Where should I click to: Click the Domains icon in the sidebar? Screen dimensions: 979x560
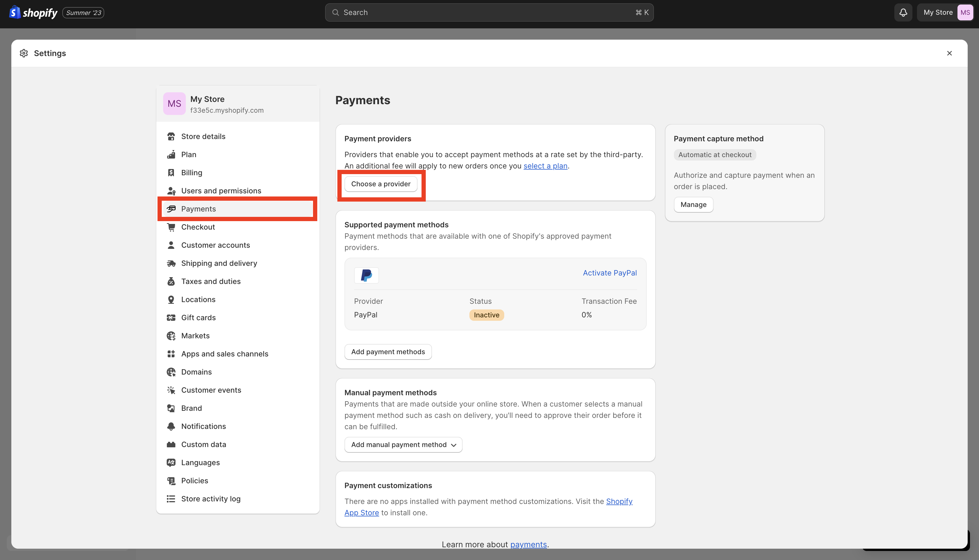point(172,371)
